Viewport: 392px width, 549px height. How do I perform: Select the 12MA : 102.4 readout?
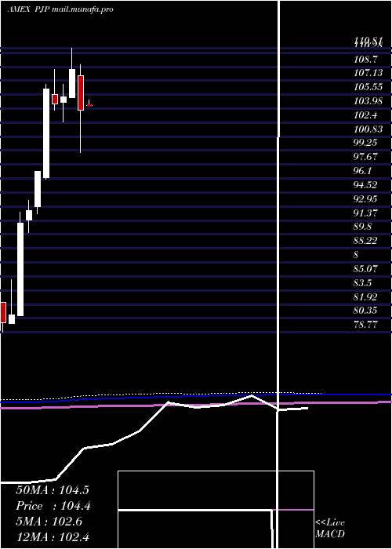52,536
